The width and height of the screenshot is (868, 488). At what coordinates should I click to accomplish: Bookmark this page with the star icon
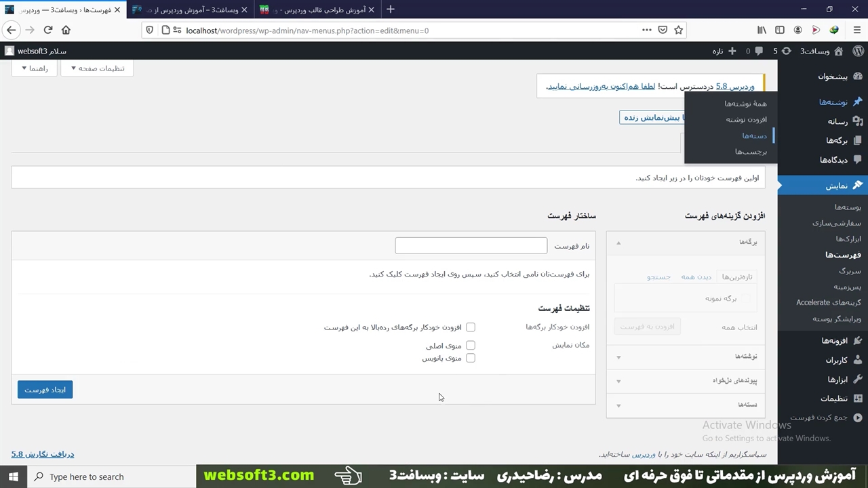679,30
